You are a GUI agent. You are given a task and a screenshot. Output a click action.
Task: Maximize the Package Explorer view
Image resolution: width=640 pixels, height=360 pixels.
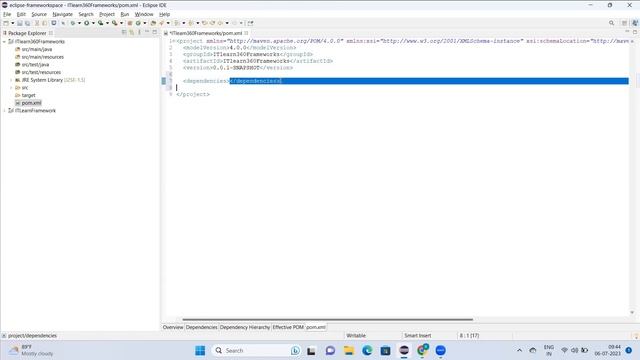coord(155,32)
